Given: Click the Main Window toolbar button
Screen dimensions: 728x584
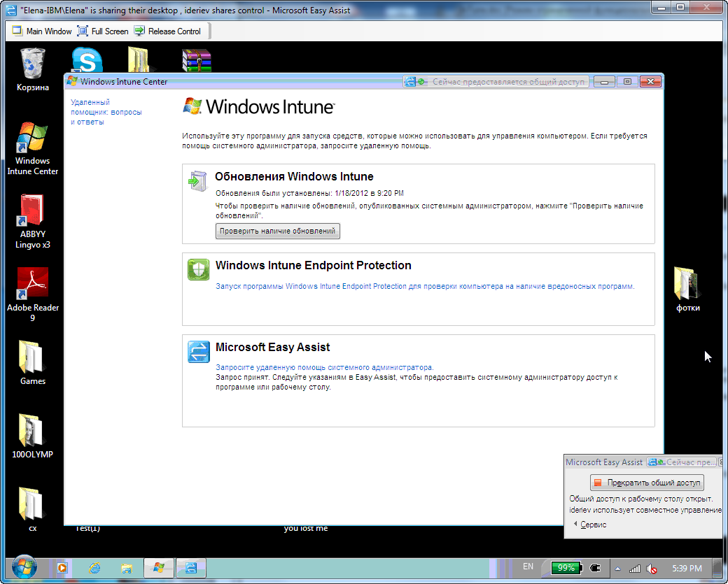Looking at the screenshot, I should click(x=42, y=31).
